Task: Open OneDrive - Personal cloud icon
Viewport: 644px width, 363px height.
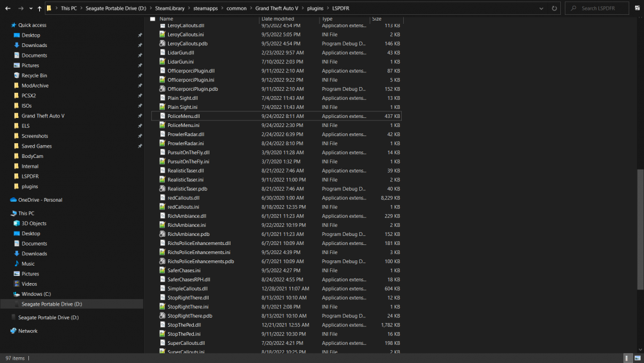Action: [x=13, y=200]
